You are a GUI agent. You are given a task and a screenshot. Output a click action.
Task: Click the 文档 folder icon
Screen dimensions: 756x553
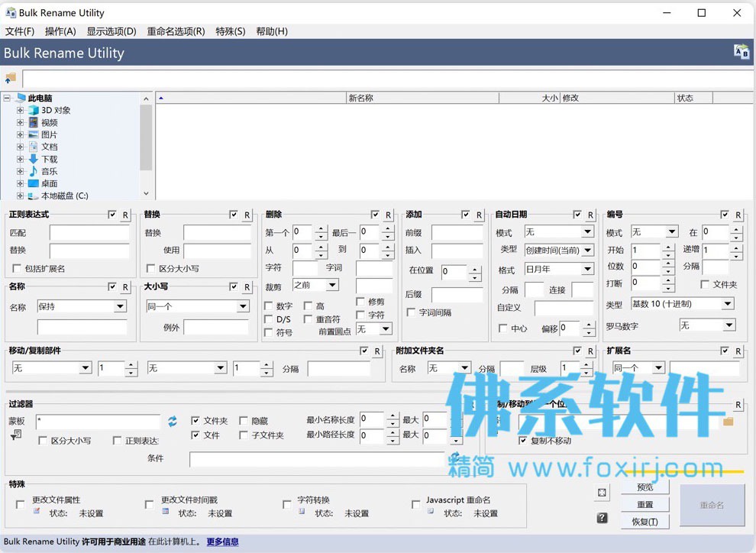[34, 147]
